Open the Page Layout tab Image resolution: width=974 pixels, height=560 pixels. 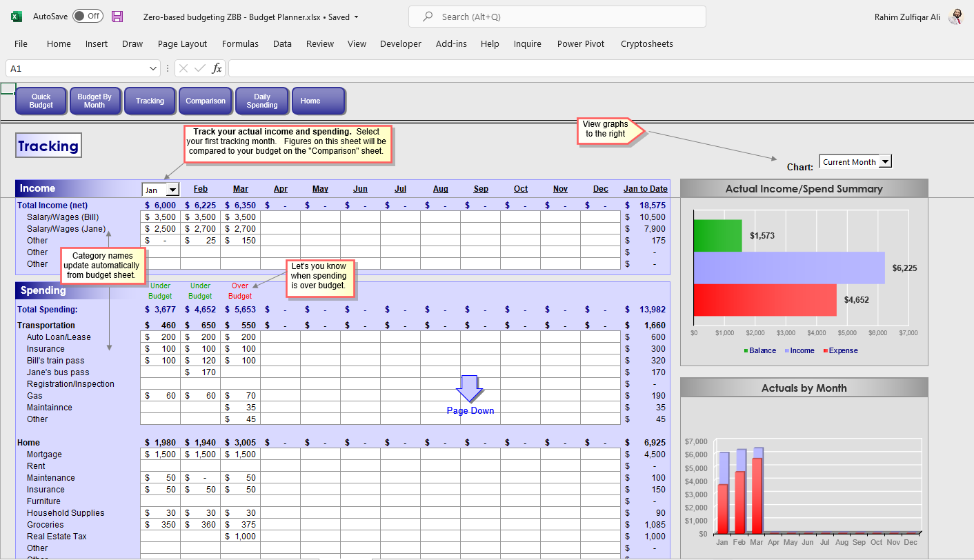(182, 43)
